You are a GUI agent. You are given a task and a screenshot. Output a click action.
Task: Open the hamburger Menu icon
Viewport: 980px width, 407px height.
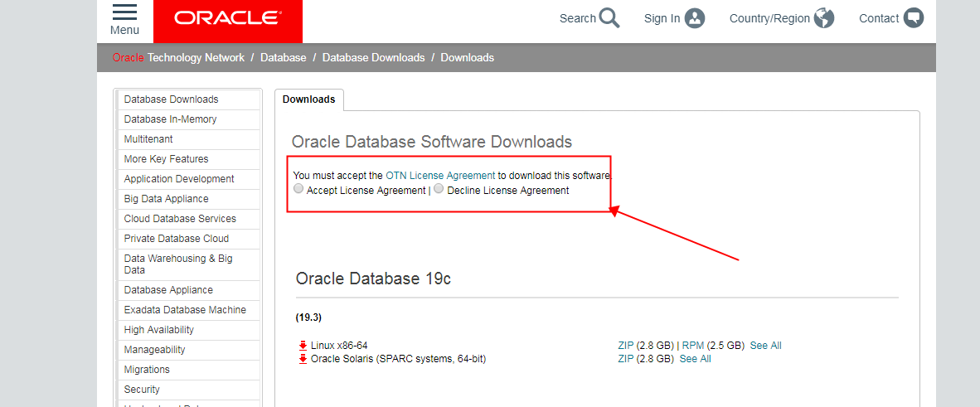tap(124, 12)
